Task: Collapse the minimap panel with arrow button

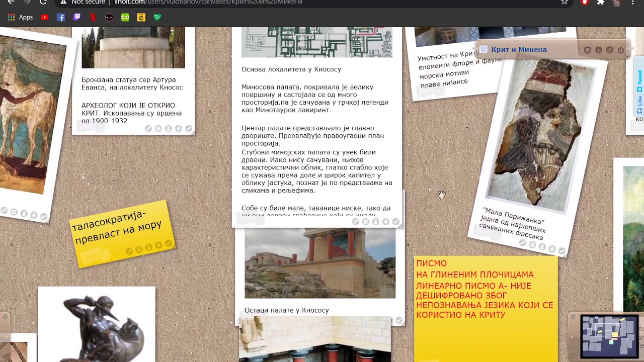Action: 573,317
